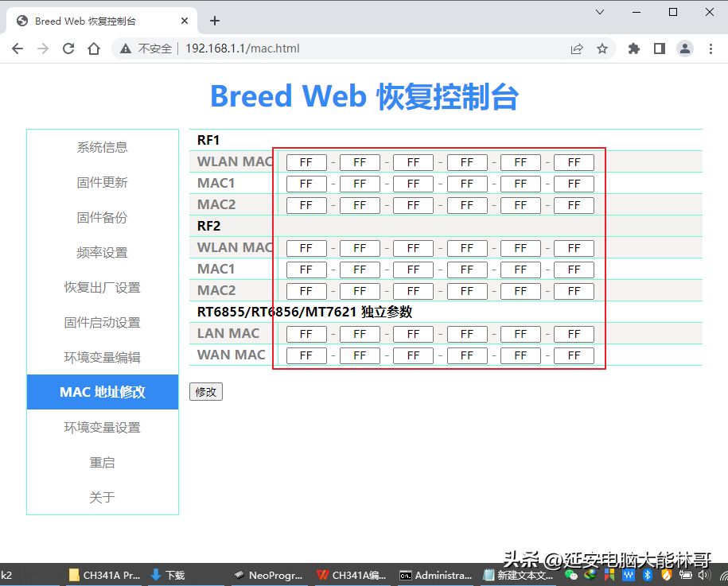The image size is (728, 586).
Task: Click the WAN MAC label
Action: tap(232, 355)
